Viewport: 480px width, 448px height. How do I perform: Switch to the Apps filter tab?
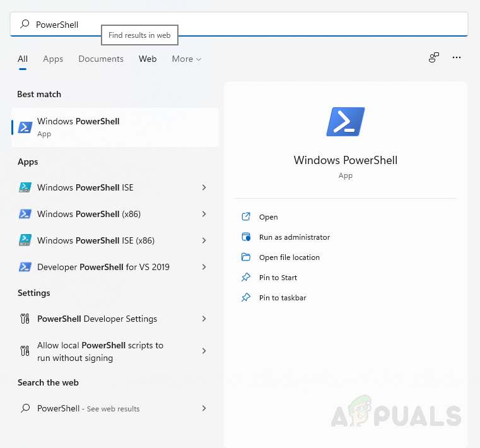(53, 59)
